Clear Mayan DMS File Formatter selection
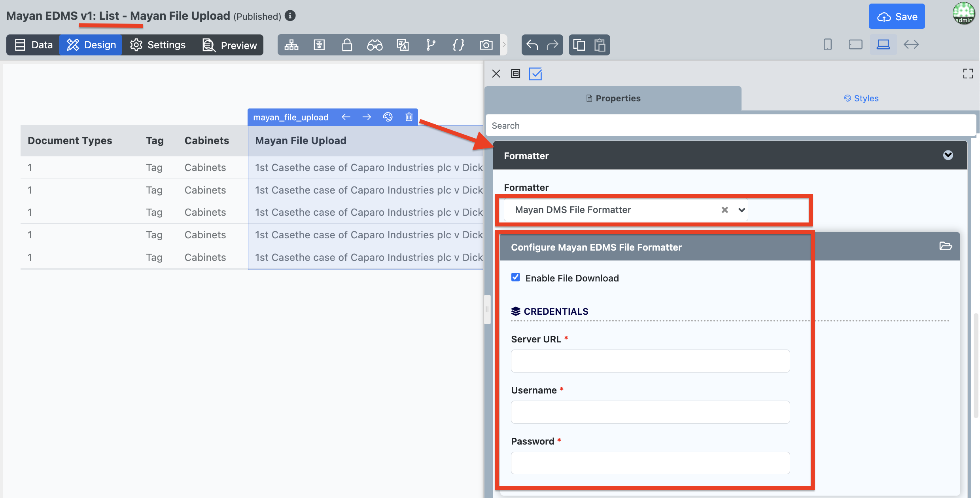The width and height of the screenshot is (980, 498). pyautogui.click(x=725, y=210)
